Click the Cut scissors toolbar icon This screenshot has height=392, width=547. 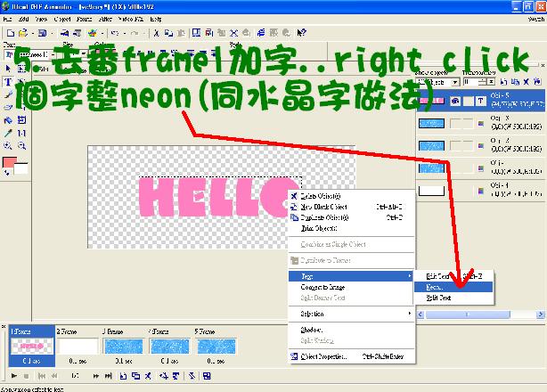157,30
